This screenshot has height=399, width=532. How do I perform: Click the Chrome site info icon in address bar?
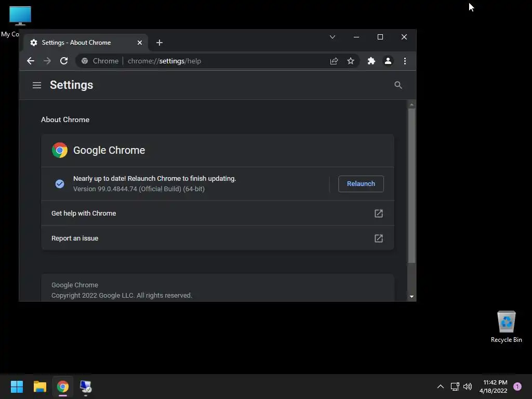click(85, 61)
